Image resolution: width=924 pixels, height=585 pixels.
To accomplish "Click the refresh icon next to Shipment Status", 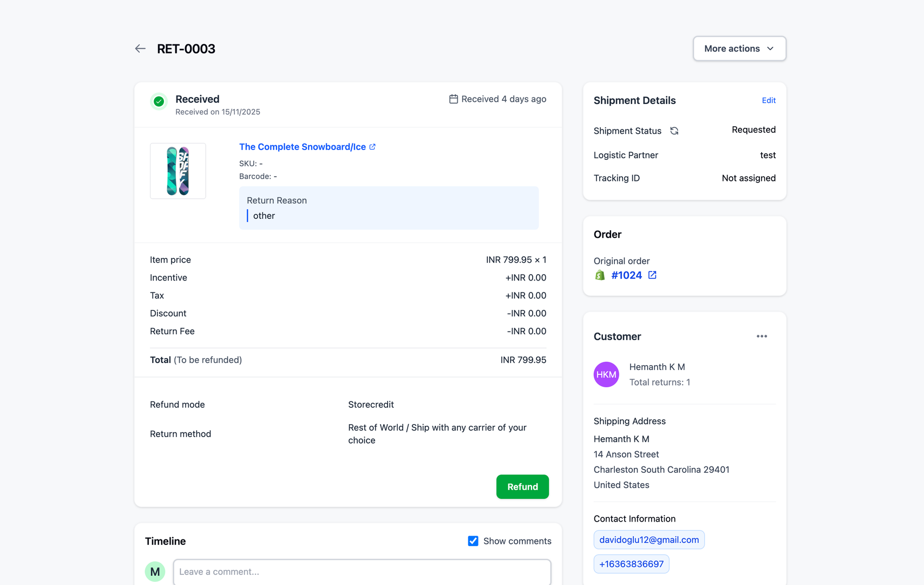I will (x=674, y=131).
